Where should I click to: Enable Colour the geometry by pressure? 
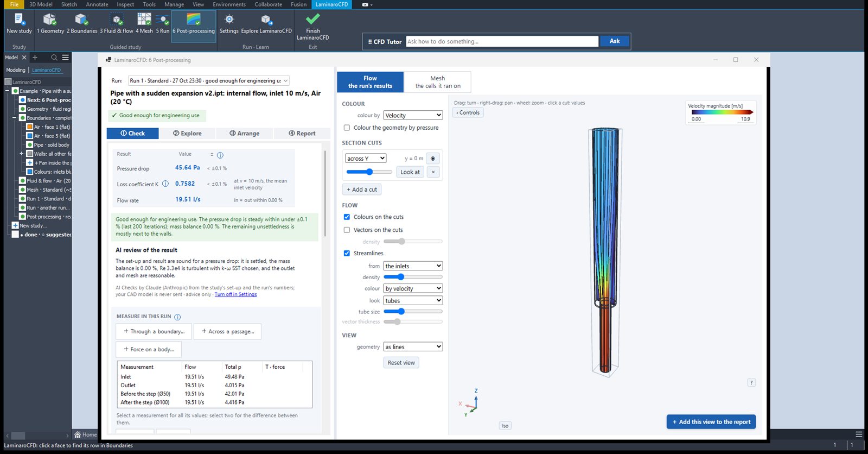[347, 128]
